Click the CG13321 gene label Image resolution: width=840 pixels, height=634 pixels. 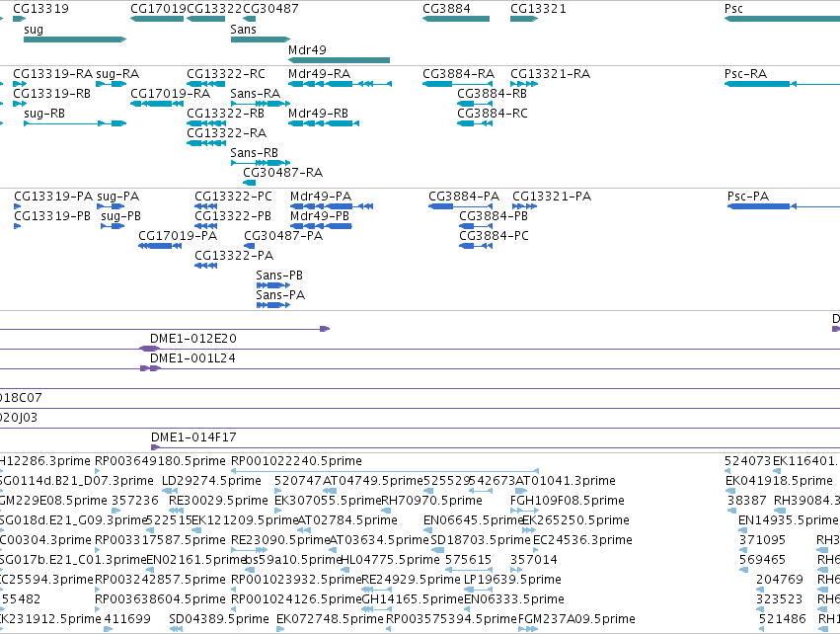[x=538, y=9]
